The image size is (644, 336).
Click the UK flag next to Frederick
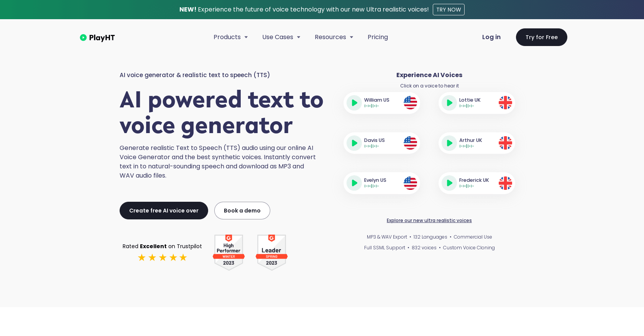(x=505, y=183)
